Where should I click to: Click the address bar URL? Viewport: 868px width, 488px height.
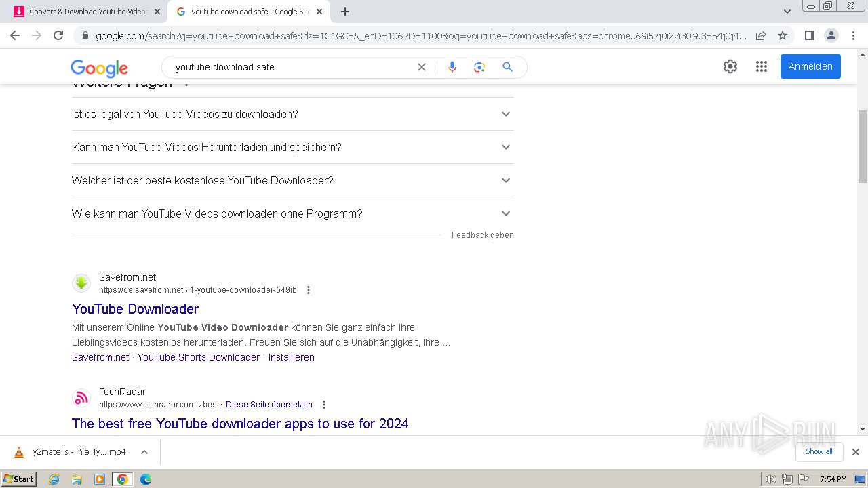pos(420,35)
